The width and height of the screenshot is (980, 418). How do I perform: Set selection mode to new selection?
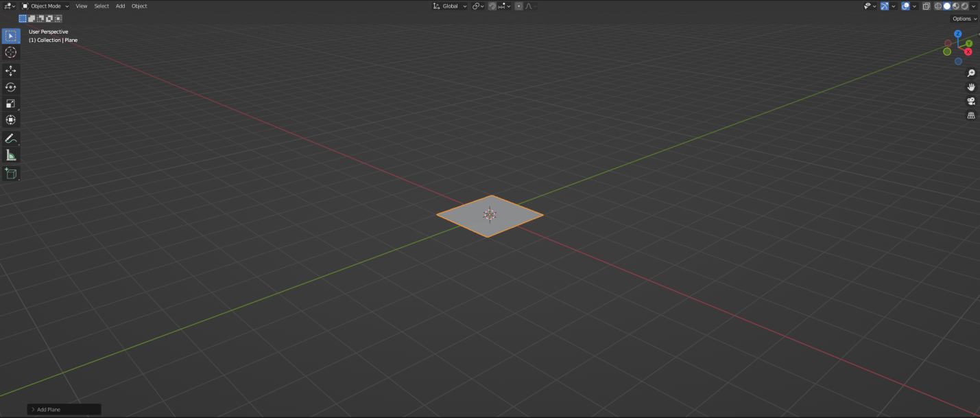point(23,19)
